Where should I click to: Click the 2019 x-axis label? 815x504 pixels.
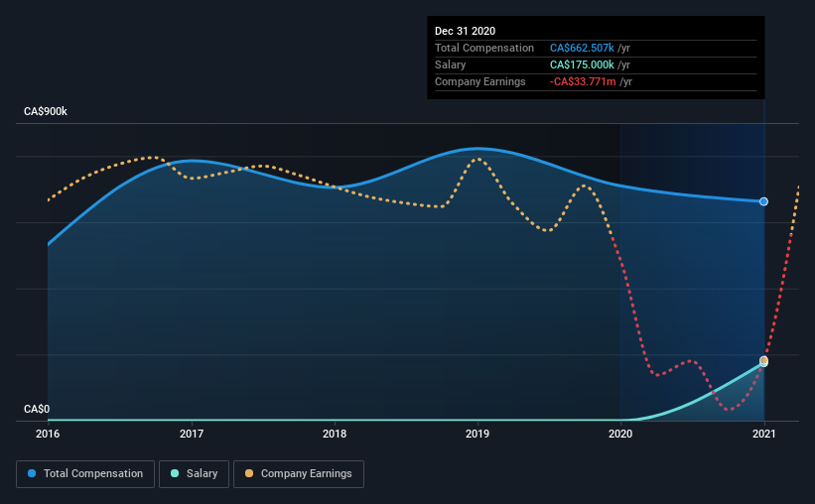click(x=477, y=434)
